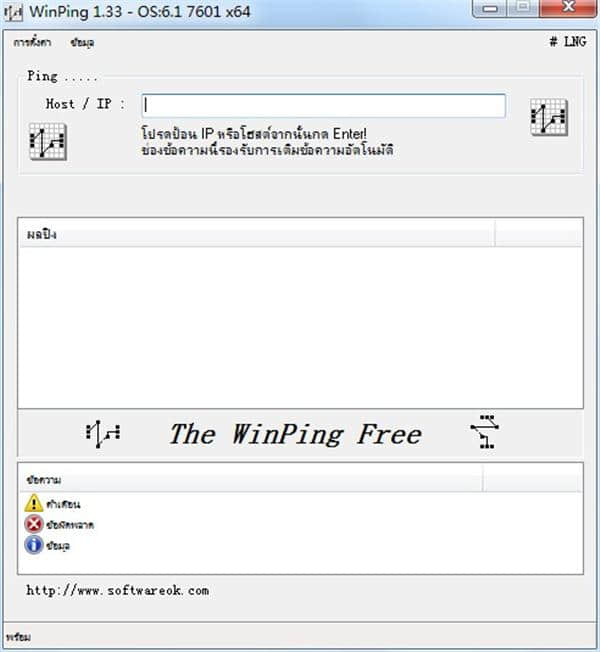Select the yellow warning triangle icon
Viewport: 600px width, 652px height.
[x=34, y=503]
